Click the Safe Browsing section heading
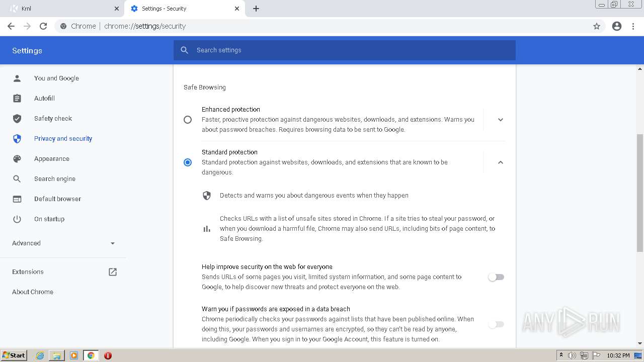The height and width of the screenshot is (362, 644). (205, 87)
